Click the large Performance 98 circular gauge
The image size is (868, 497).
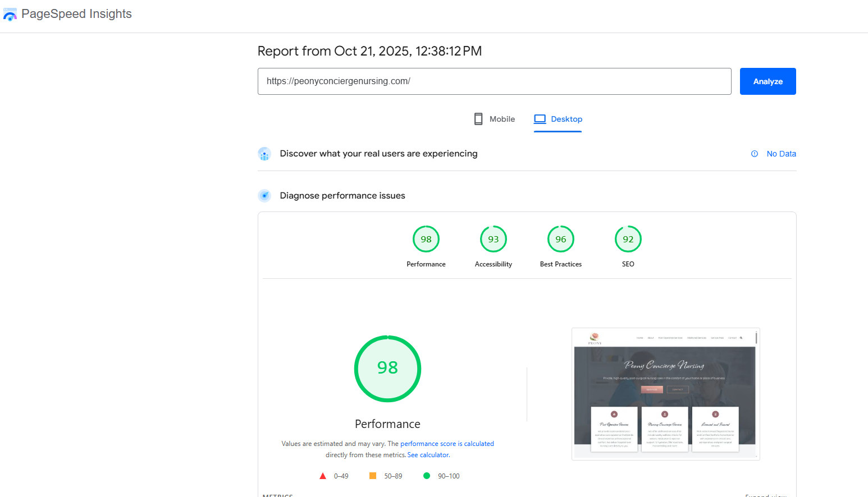[x=387, y=369]
